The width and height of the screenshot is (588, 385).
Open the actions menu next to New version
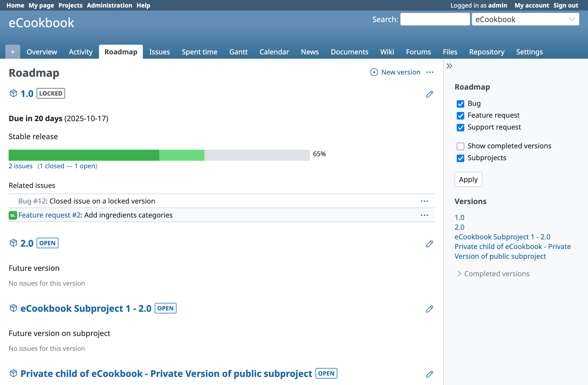tap(430, 72)
